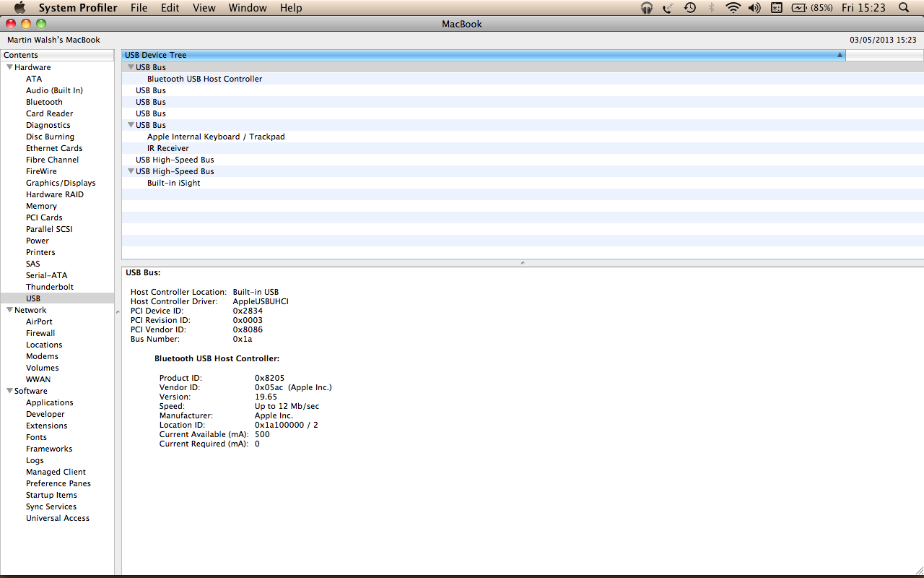Screen dimensions: 924x578
Task: Open the keyboard viewer menu icon
Action: pos(777,8)
